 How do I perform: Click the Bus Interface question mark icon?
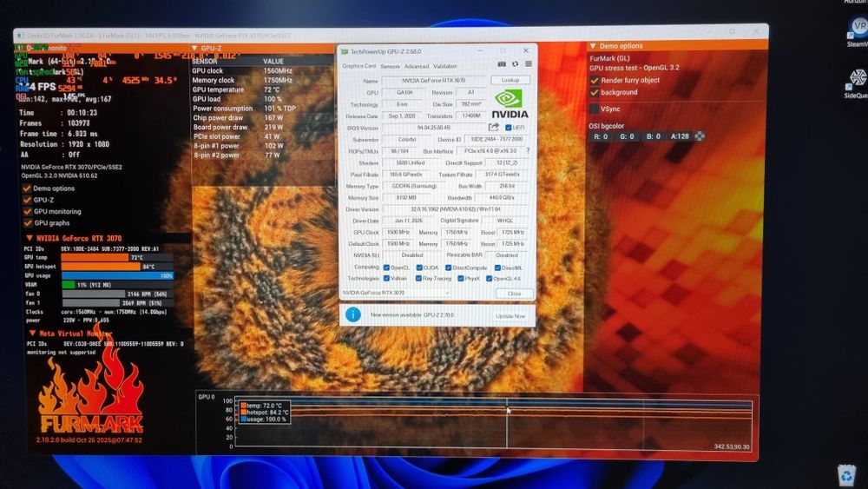click(x=528, y=150)
